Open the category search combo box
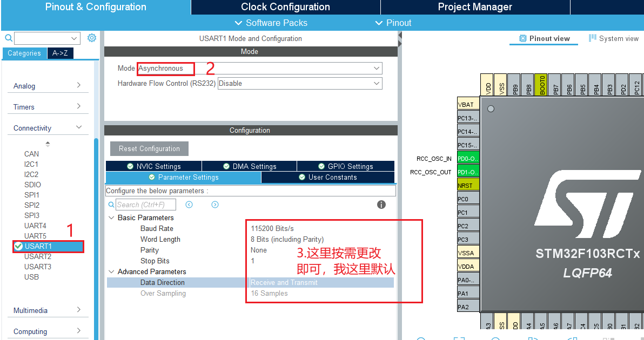Screen dimensions: 644x340 [x=47, y=38]
